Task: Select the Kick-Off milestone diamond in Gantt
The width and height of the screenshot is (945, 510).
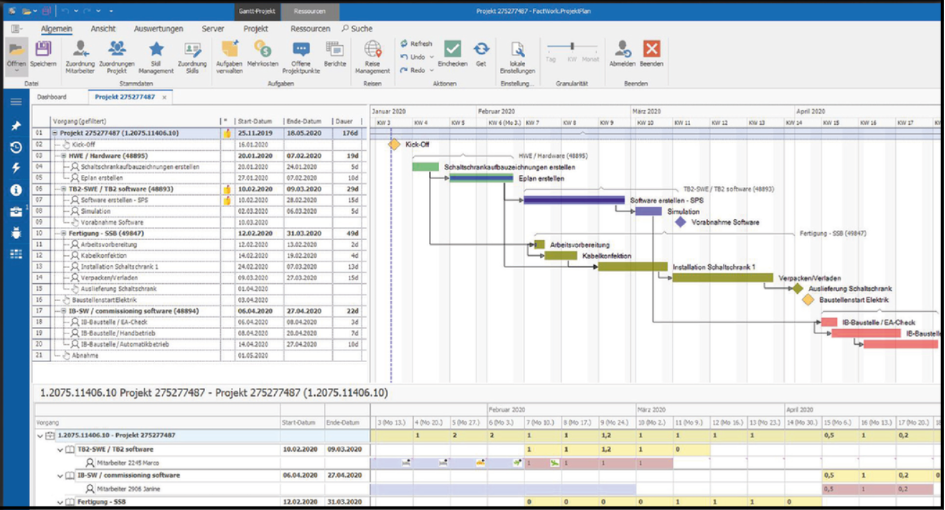Action: coord(394,145)
